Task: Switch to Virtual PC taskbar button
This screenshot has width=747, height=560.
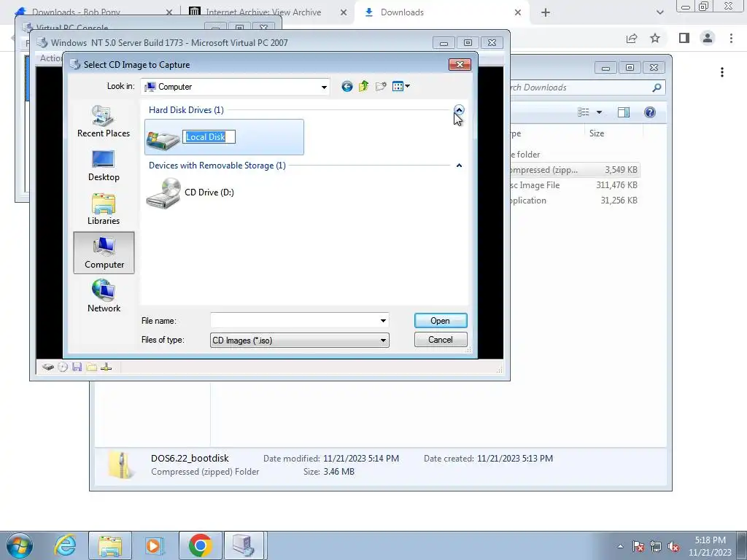Action: [244, 545]
